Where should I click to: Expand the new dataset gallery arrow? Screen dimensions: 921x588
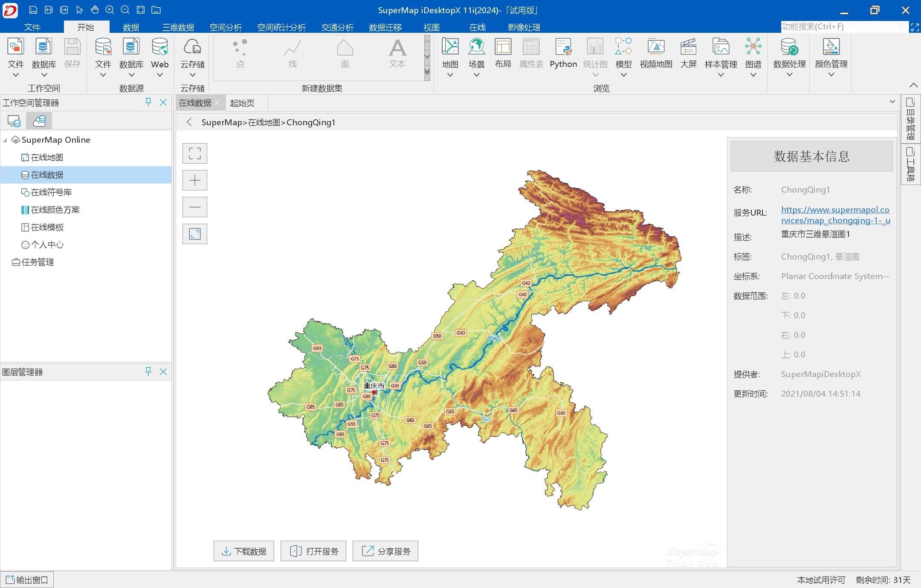[427, 73]
